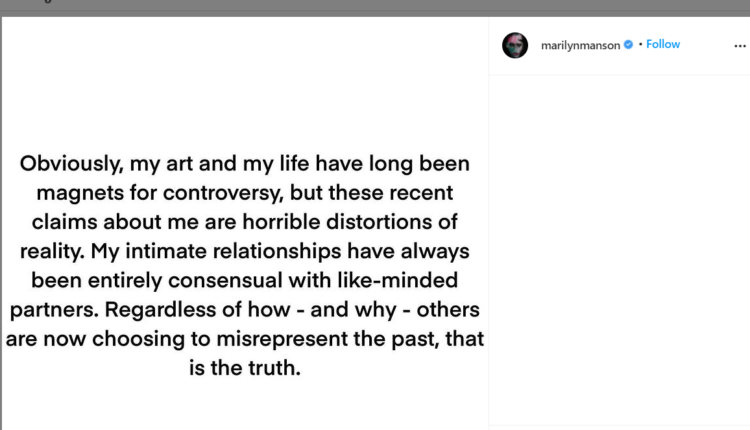The width and height of the screenshot is (750, 430).
Task: Click the line 'reality. My intimate relationships'
Action: [244, 250]
